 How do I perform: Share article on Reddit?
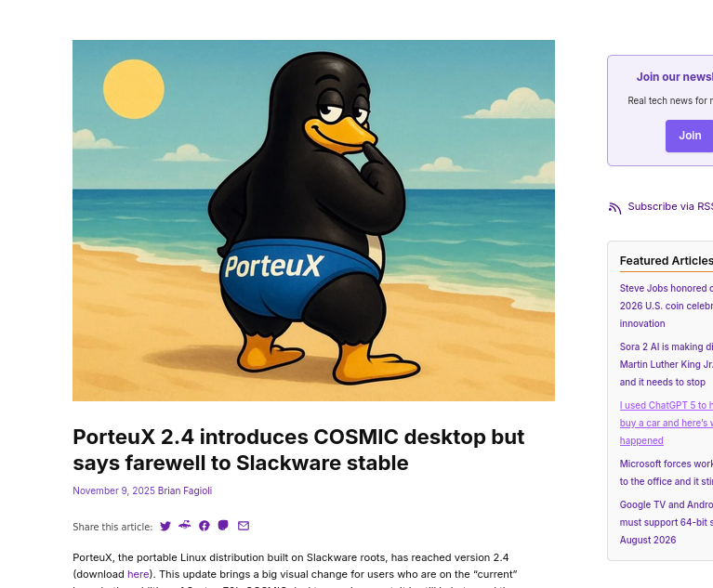185,526
